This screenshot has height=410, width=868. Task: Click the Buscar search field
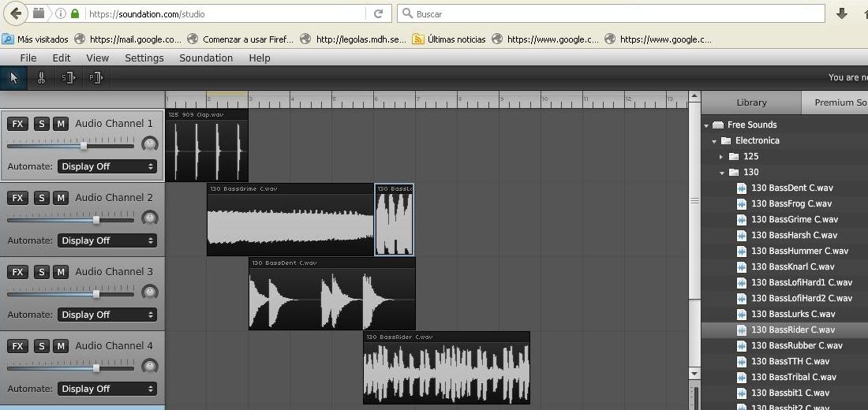(x=611, y=14)
